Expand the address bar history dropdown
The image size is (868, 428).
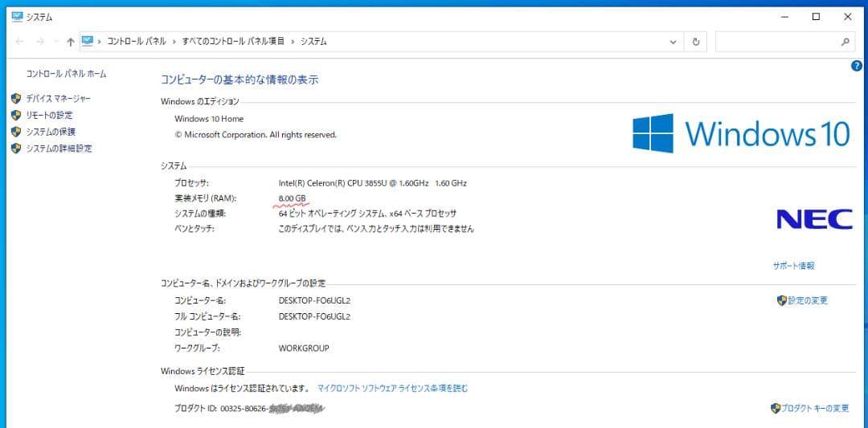coord(674,42)
